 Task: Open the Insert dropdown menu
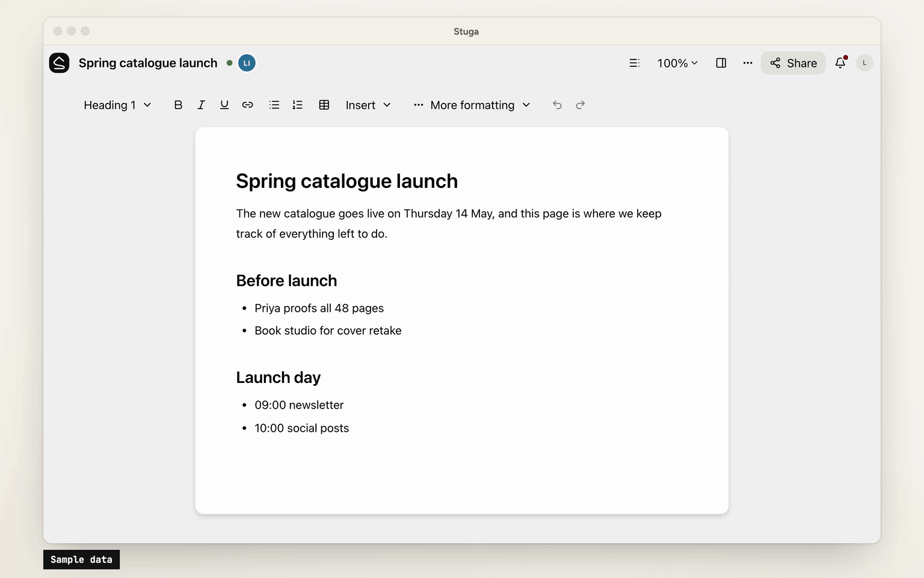368,105
